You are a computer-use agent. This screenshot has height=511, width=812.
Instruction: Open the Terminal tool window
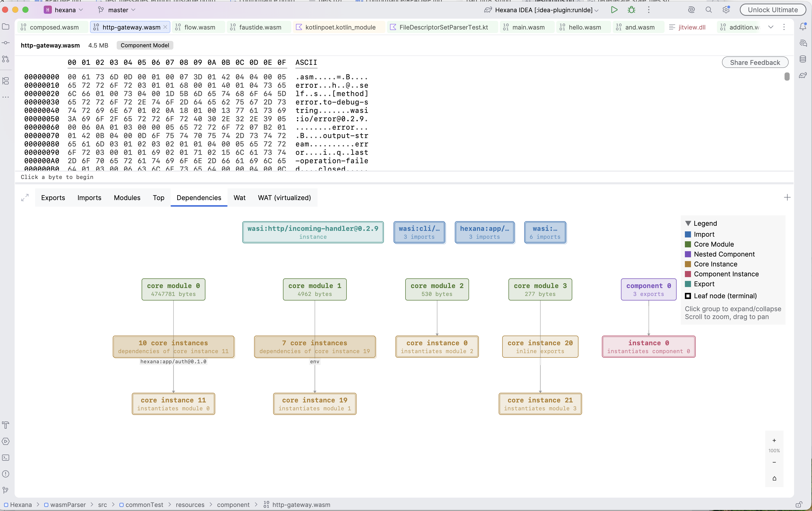[6, 458]
